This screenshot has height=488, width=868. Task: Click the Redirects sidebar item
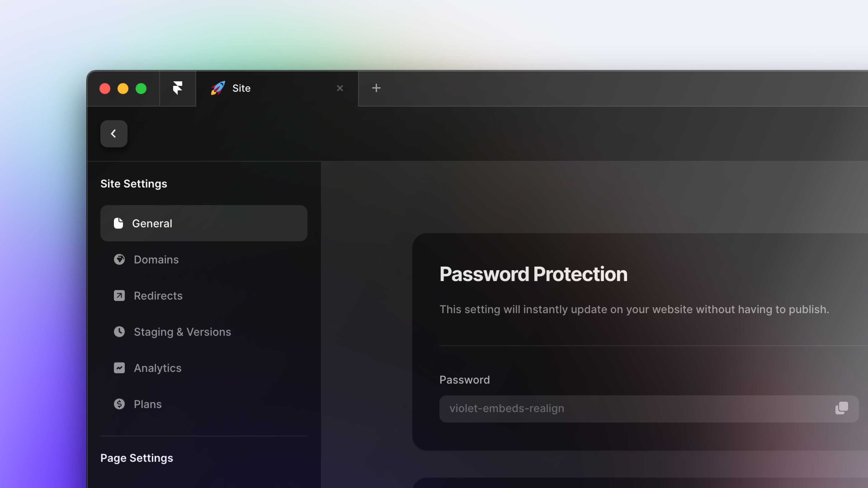coord(158,295)
